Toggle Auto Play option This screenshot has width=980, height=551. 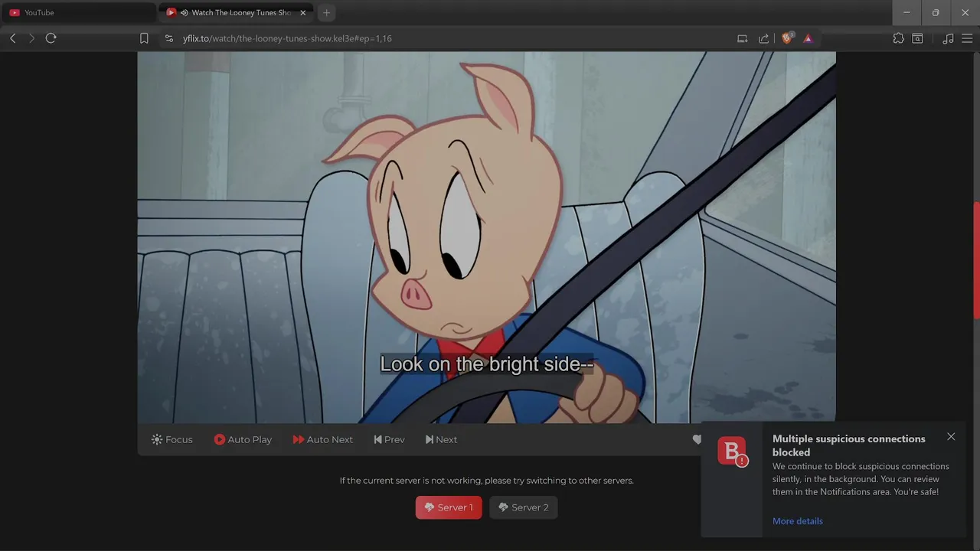(243, 439)
